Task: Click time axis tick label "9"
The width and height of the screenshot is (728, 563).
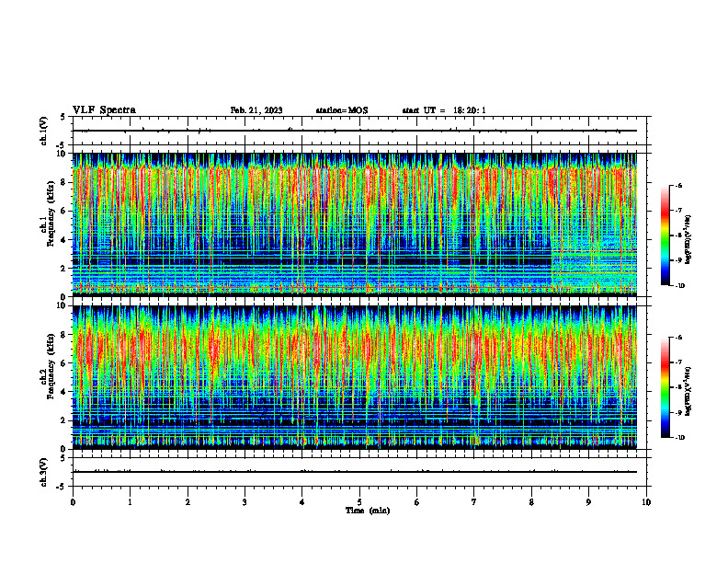Action: (588, 502)
